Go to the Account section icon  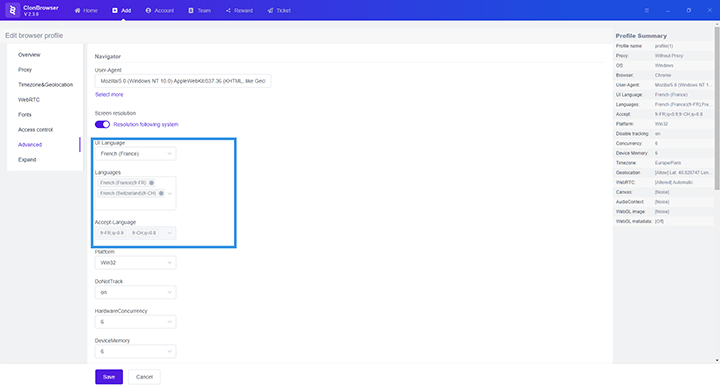(148, 11)
